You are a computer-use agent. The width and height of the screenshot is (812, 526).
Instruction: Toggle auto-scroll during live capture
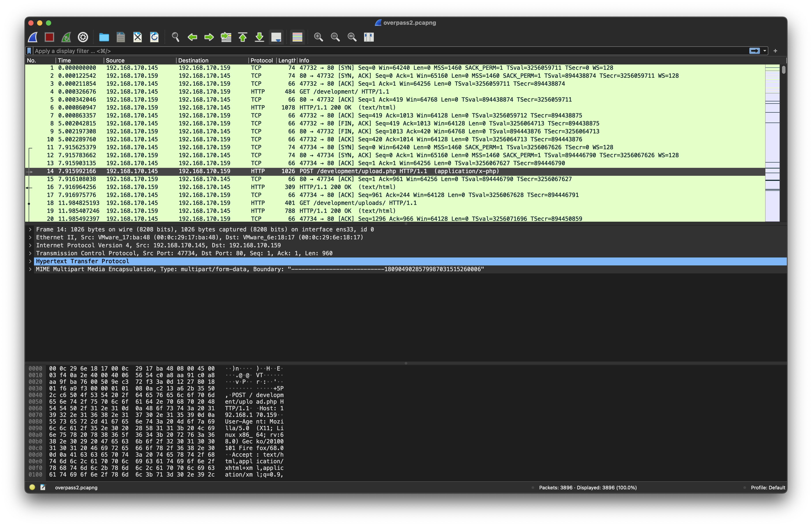point(276,37)
